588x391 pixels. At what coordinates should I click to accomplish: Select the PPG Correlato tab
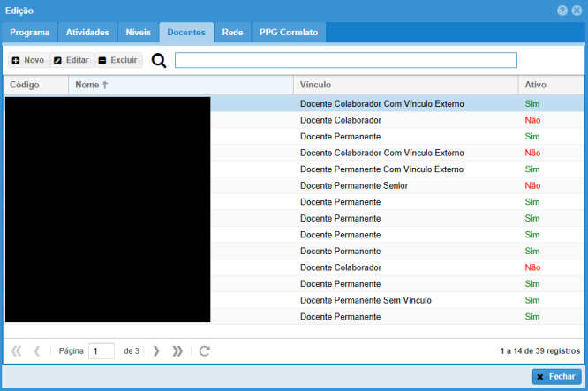coord(289,33)
